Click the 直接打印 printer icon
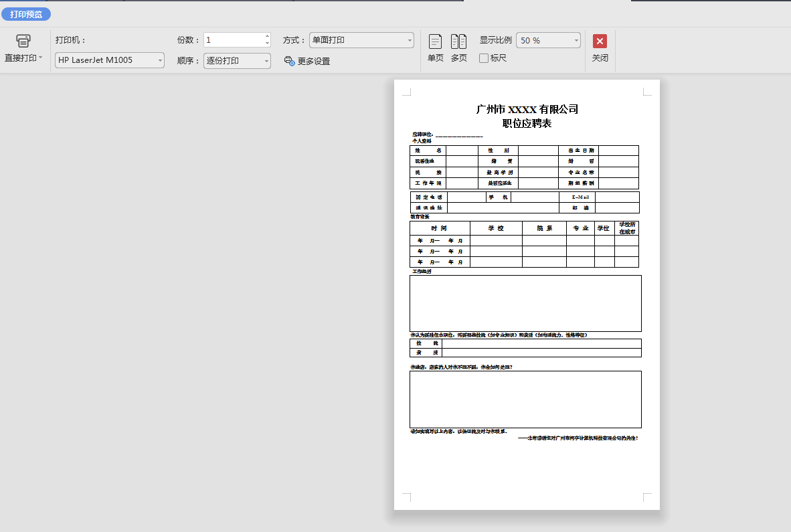 tap(23, 40)
